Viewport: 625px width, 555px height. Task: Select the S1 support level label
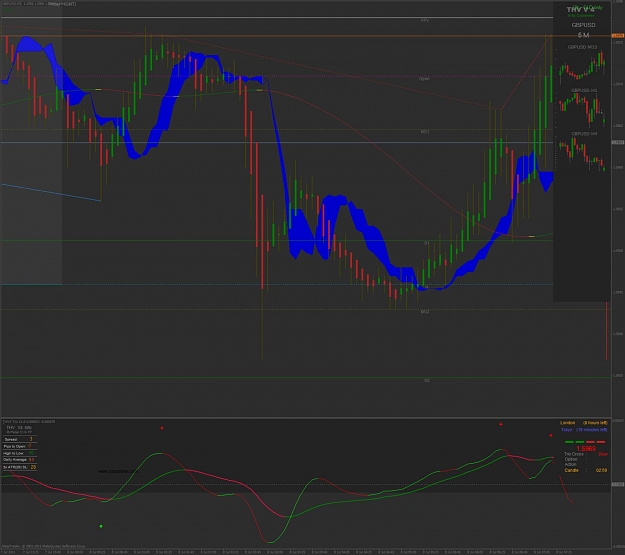coord(426,243)
